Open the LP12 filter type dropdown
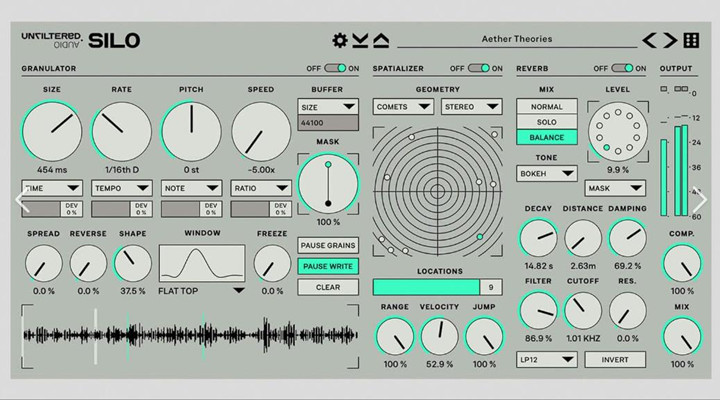Image resolution: width=720 pixels, height=400 pixels. coord(546,359)
